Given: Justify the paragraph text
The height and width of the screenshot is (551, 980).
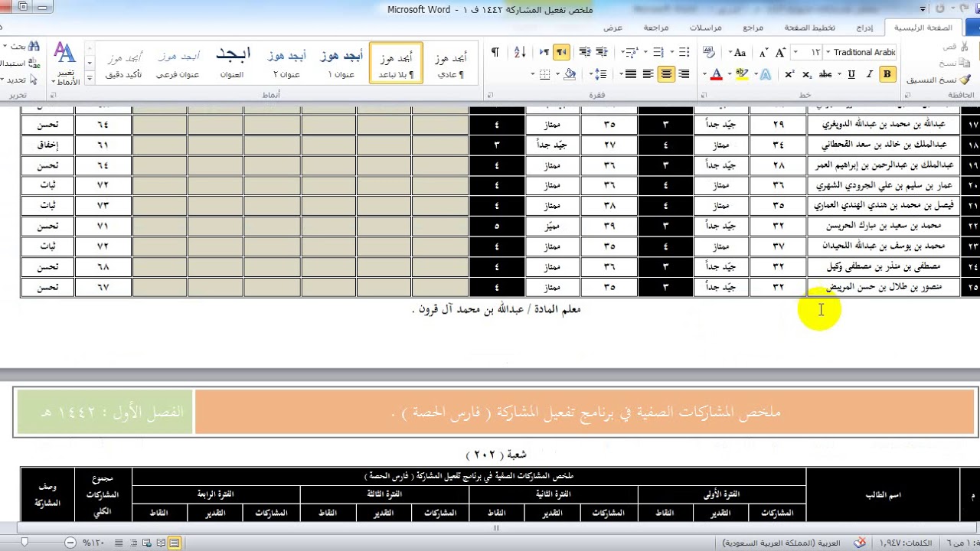Looking at the screenshot, I should [x=631, y=74].
